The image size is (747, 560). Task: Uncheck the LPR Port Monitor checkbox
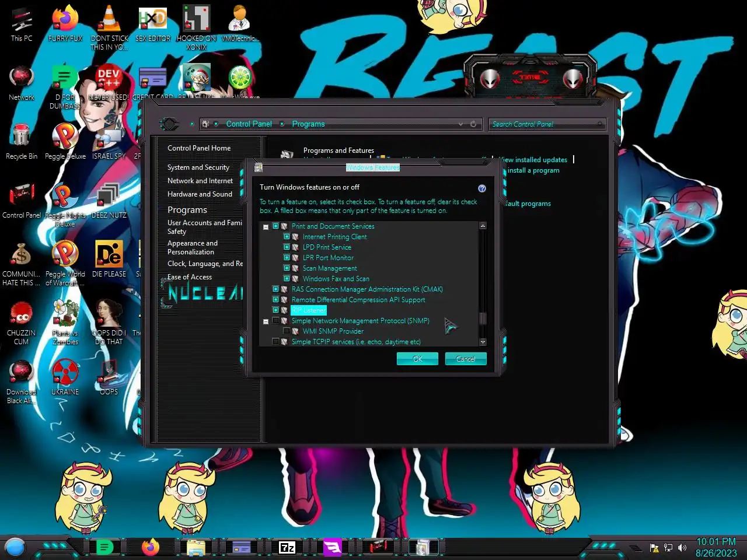(x=287, y=257)
